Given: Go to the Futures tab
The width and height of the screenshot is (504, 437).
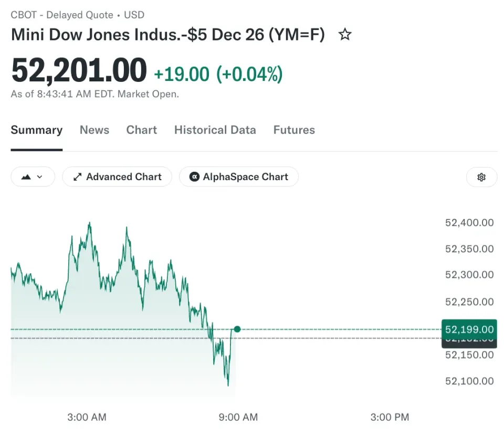Looking at the screenshot, I should click(294, 130).
